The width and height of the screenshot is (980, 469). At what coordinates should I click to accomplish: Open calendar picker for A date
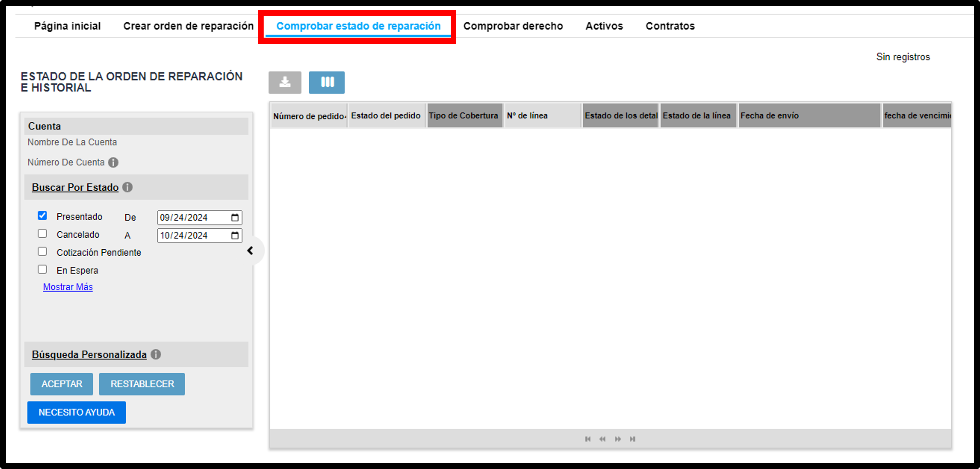[235, 235]
